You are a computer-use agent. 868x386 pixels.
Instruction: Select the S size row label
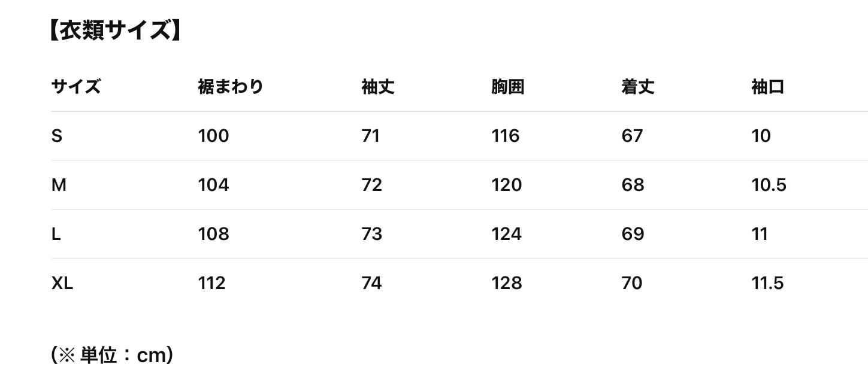pos(57,136)
